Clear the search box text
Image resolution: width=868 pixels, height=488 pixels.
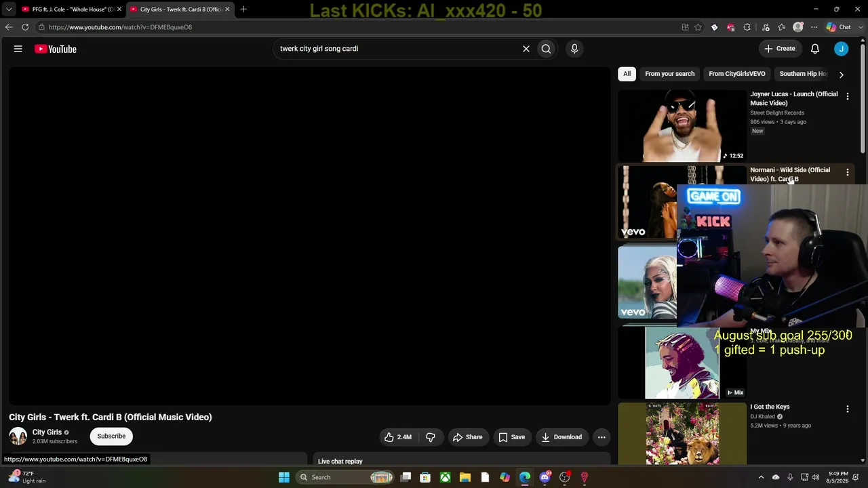(x=526, y=49)
